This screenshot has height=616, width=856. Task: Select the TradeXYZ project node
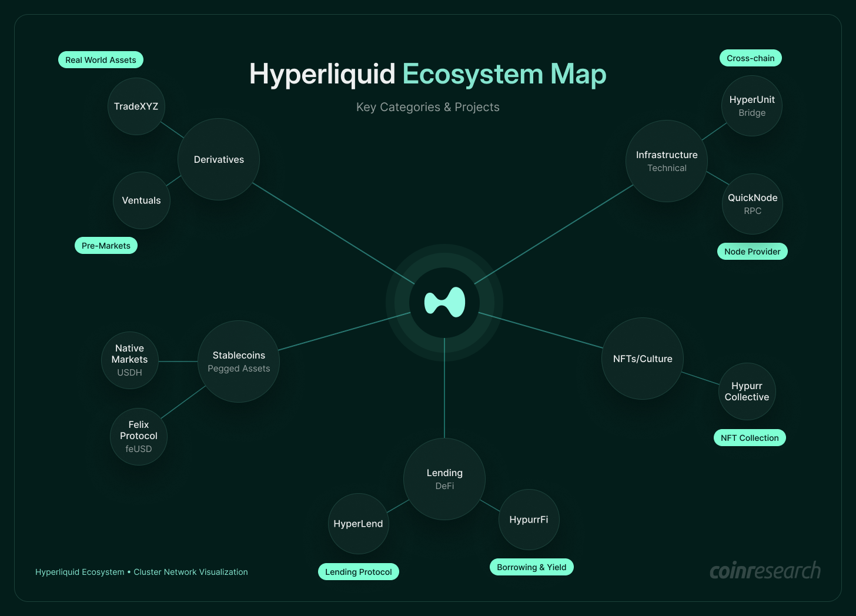click(x=136, y=106)
